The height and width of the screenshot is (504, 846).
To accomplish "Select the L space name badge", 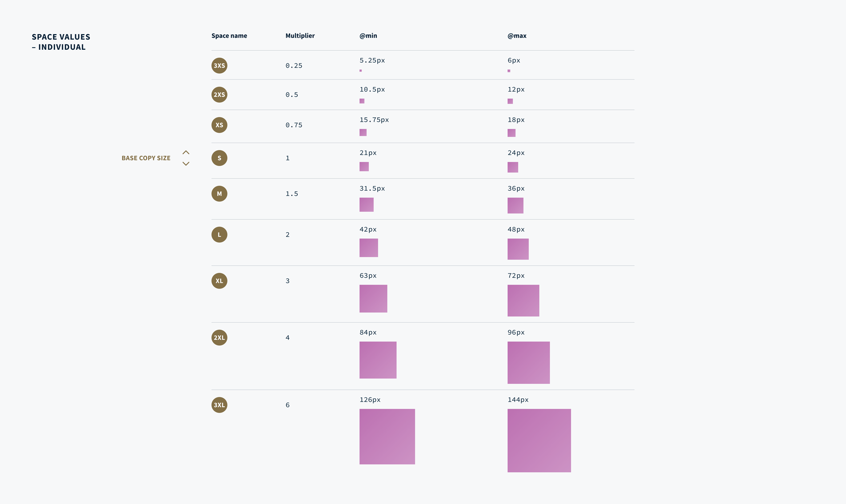I will coord(219,234).
